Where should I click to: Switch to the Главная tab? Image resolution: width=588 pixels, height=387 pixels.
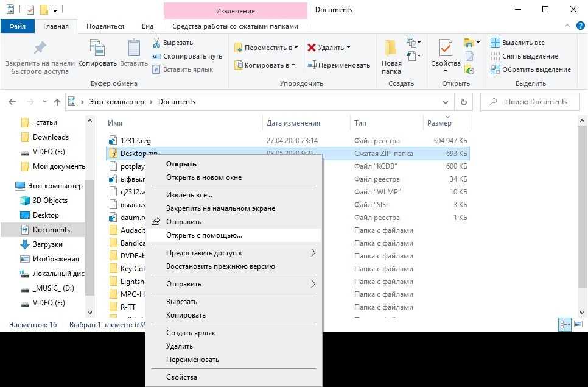point(55,26)
